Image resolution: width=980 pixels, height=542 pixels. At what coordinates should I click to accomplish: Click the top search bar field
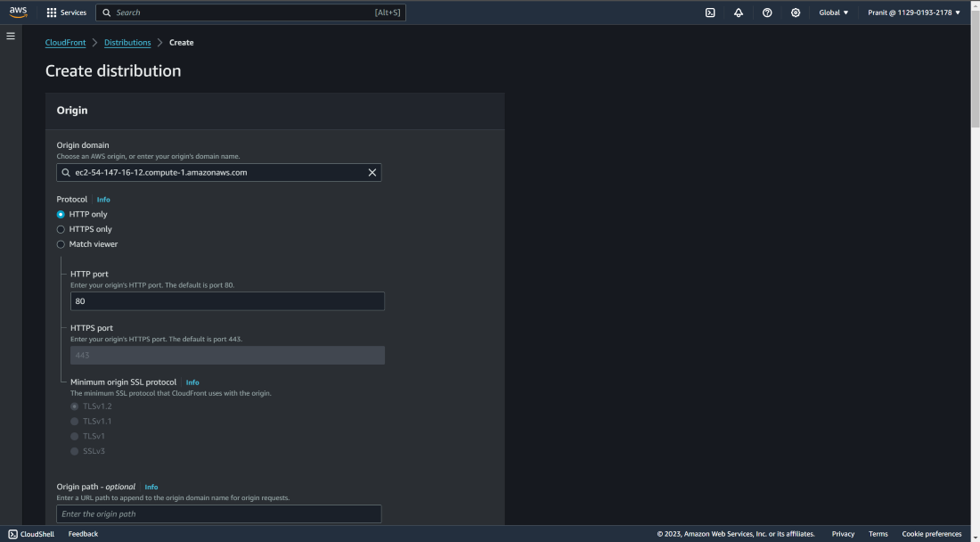tap(250, 12)
